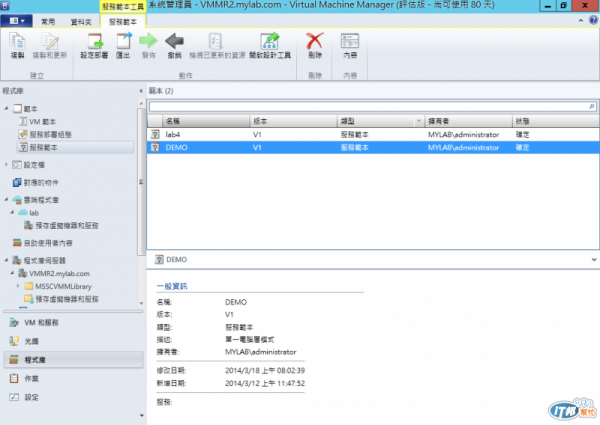Click the 光纖 (Fabric) workspace icon
The image size is (600, 425).
tap(14, 341)
